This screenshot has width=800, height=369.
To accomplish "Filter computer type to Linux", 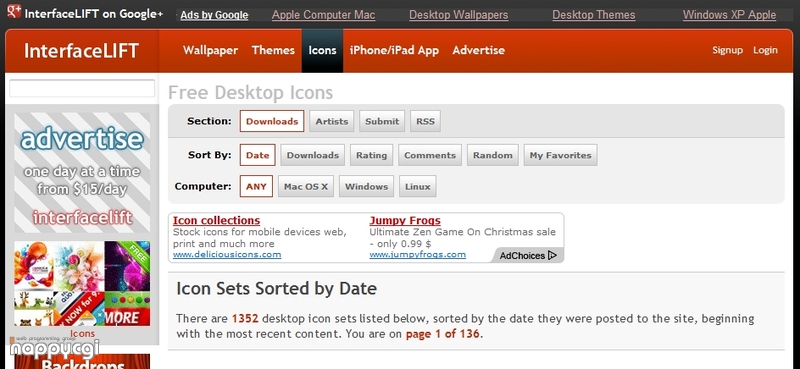I will tap(418, 186).
